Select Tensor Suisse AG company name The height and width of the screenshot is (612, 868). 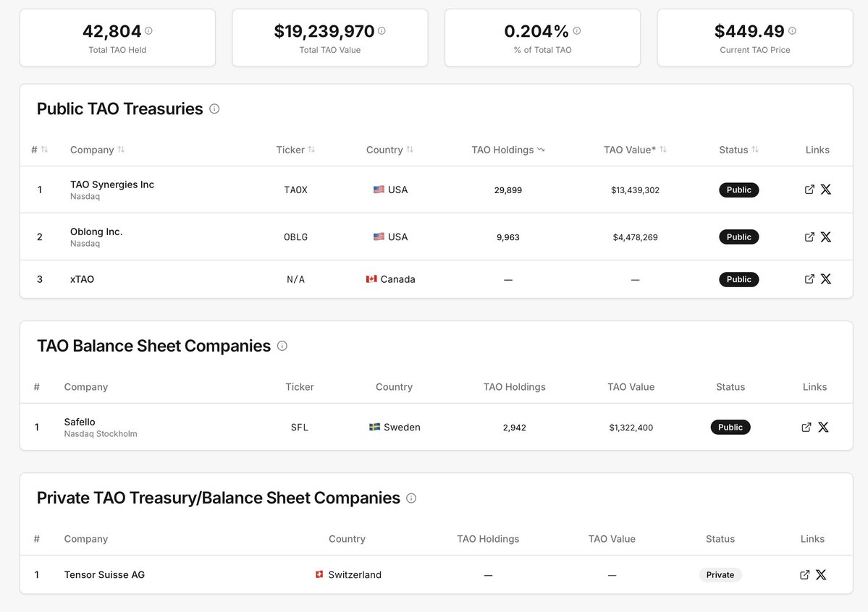point(105,575)
